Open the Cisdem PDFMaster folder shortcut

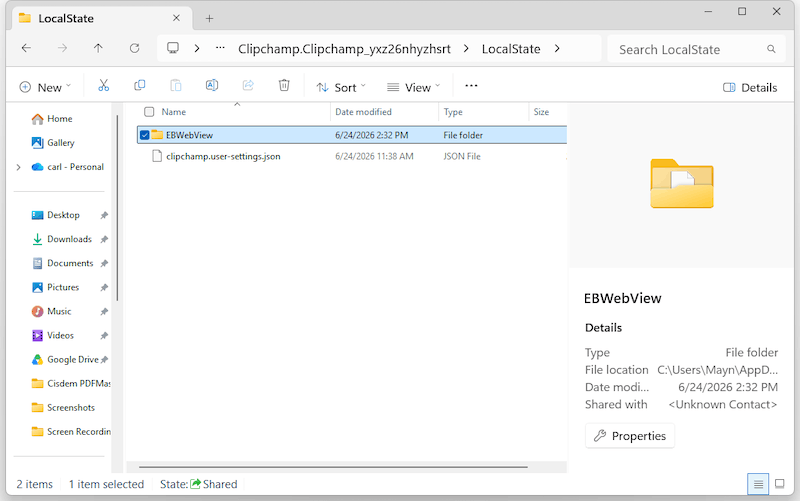click(71, 383)
